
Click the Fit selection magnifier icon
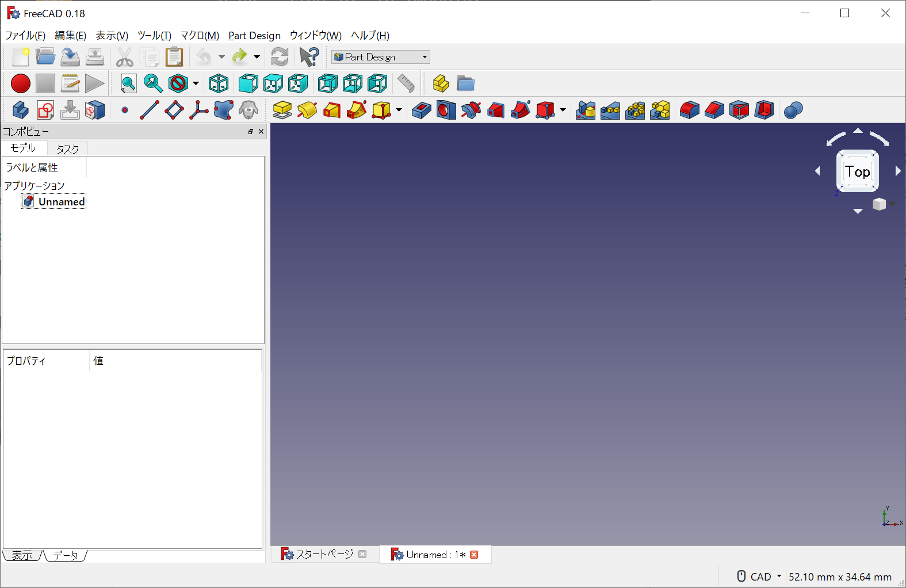point(153,83)
